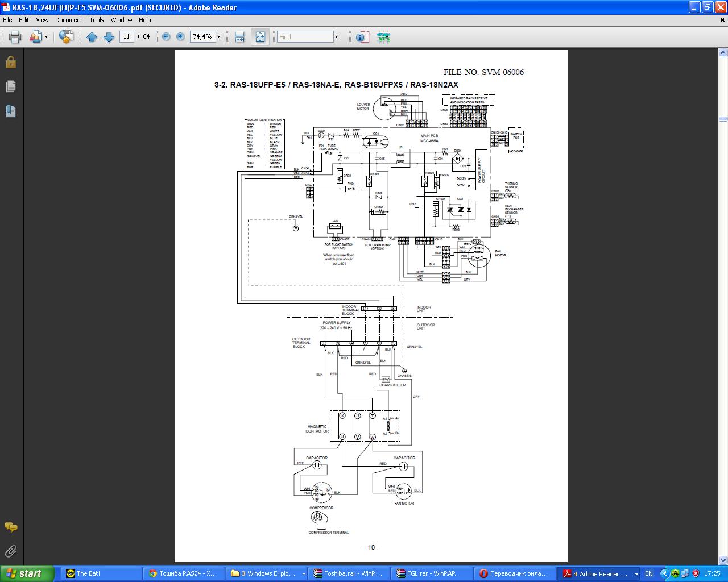Image resolution: width=728 pixels, height=582 pixels.
Task: Expand the Find options dropdown arrow
Action: [336, 37]
